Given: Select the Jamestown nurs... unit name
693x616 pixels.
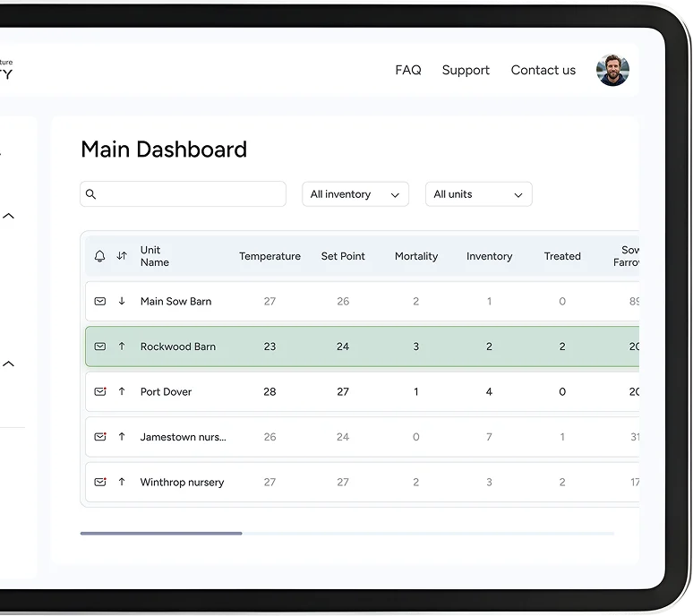Looking at the screenshot, I should [x=183, y=437].
